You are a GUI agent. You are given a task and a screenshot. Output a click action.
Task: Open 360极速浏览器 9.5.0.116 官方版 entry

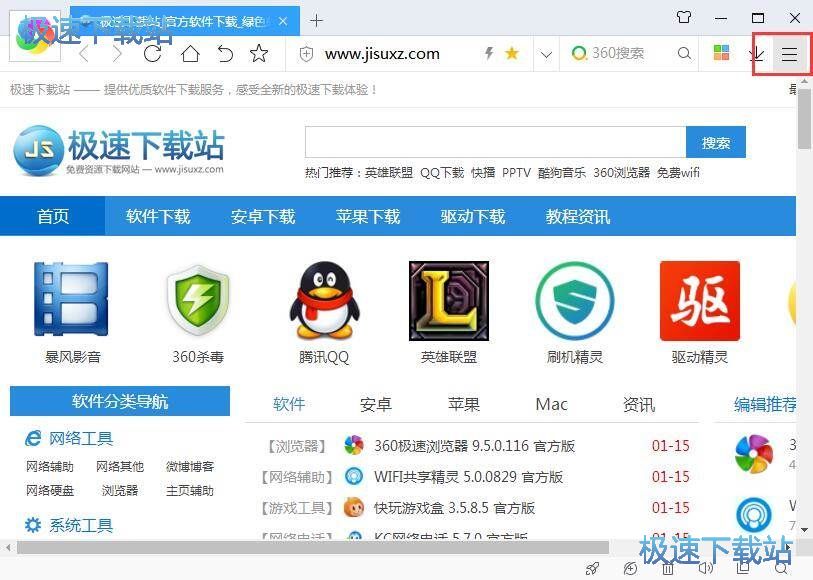[474, 446]
